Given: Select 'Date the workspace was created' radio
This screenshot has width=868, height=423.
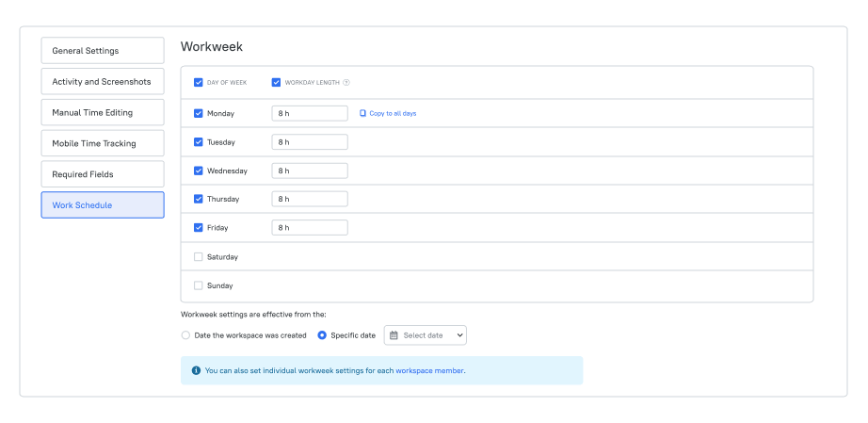Looking at the screenshot, I should pos(185,335).
